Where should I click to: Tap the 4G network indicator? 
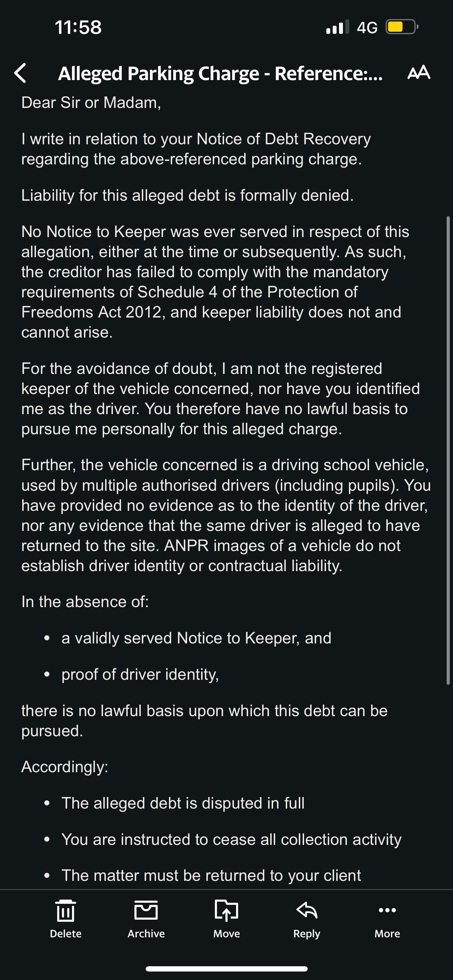tap(367, 28)
